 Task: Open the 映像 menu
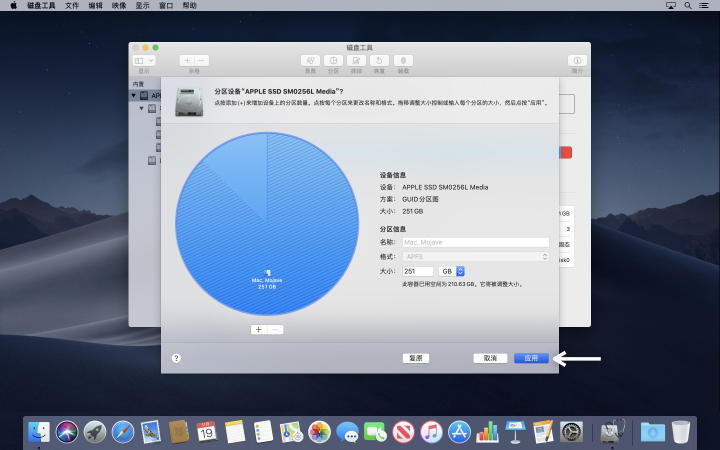[x=119, y=6]
